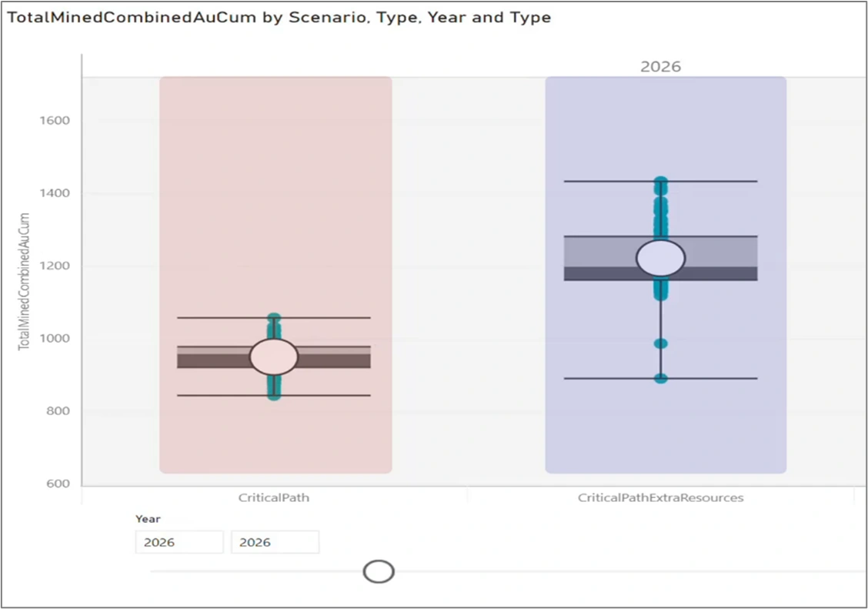Select the CriticalPathExtraResources x-axis label
Viewport: 868px width, 609px height.
660,497
